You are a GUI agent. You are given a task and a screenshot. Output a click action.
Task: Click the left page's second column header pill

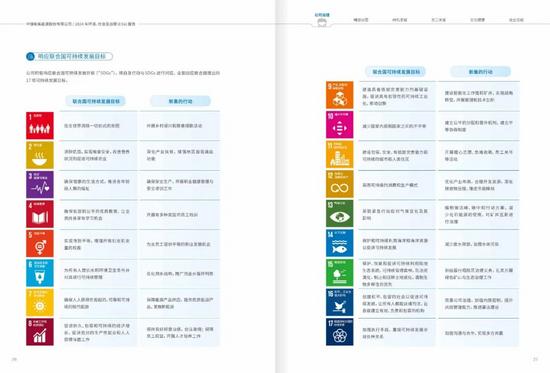click(180, 101)
